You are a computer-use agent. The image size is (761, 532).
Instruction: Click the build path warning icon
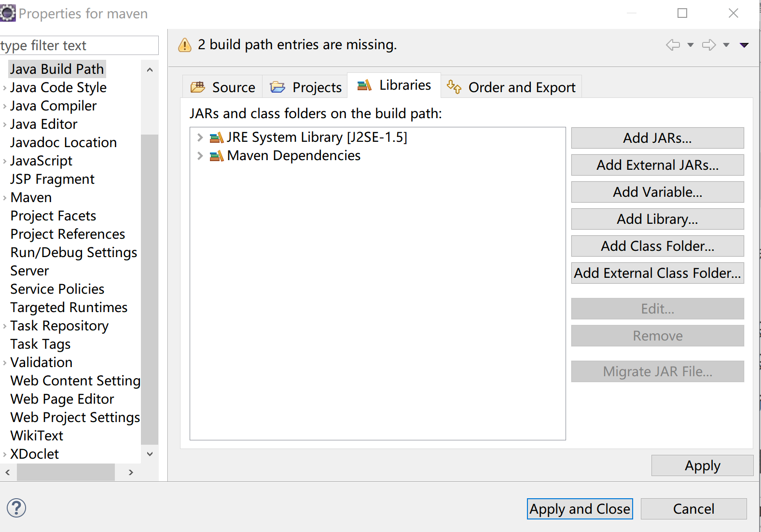[185, 45]
